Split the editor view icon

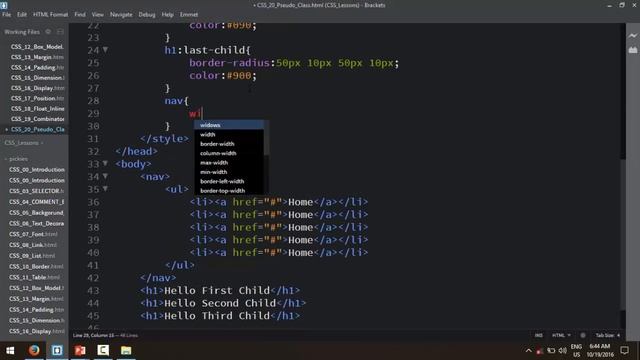click(x=60, y=31)
